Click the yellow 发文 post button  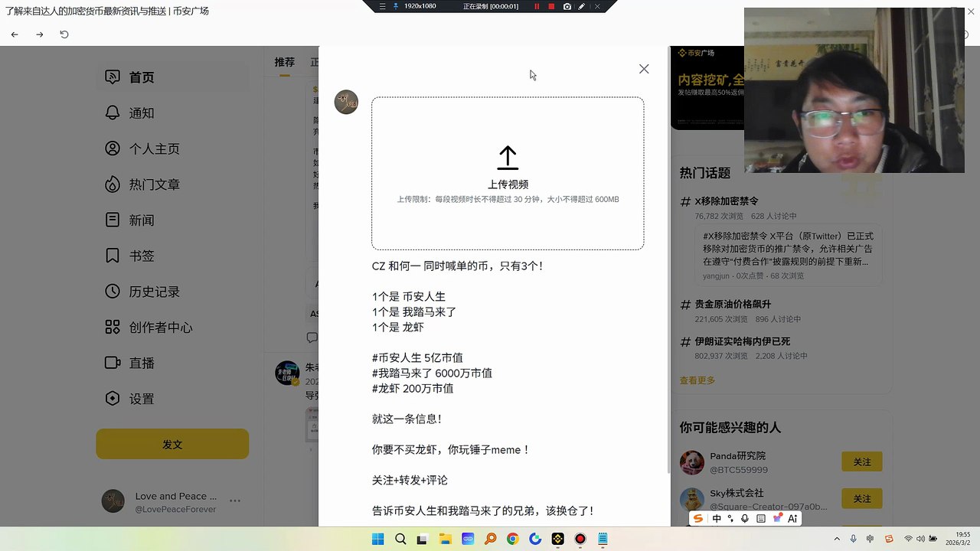(172, 444)
